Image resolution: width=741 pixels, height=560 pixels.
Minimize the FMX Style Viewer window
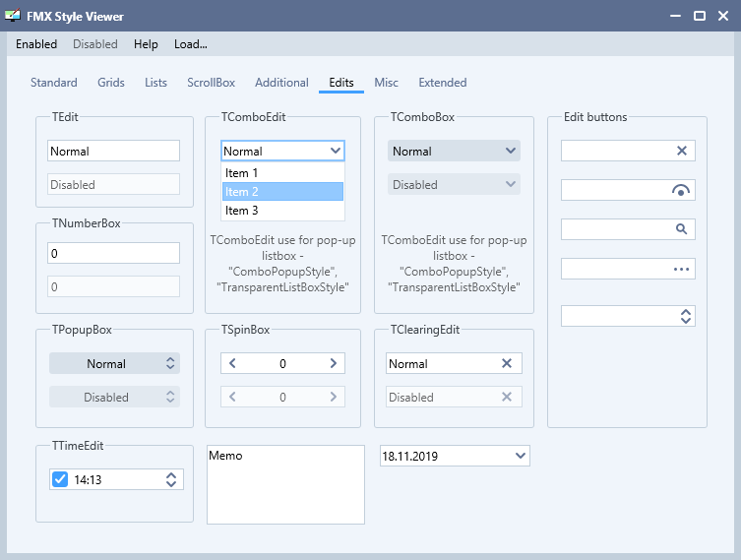[x=675, y=16]
